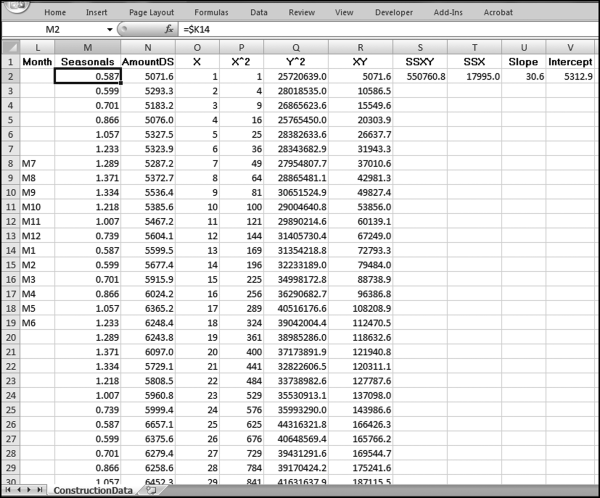The height and width of the screenshot is (498, 600).
Task: Click the Select All corner box
Action: pyautogui.click(x=11, y=47)
